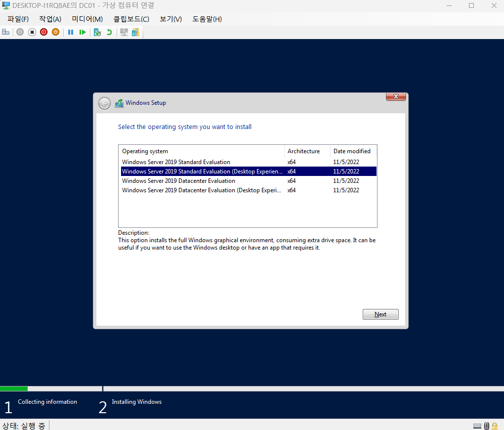Close the virtual machine connection window

pyautogui.click(x=494, y=5)
